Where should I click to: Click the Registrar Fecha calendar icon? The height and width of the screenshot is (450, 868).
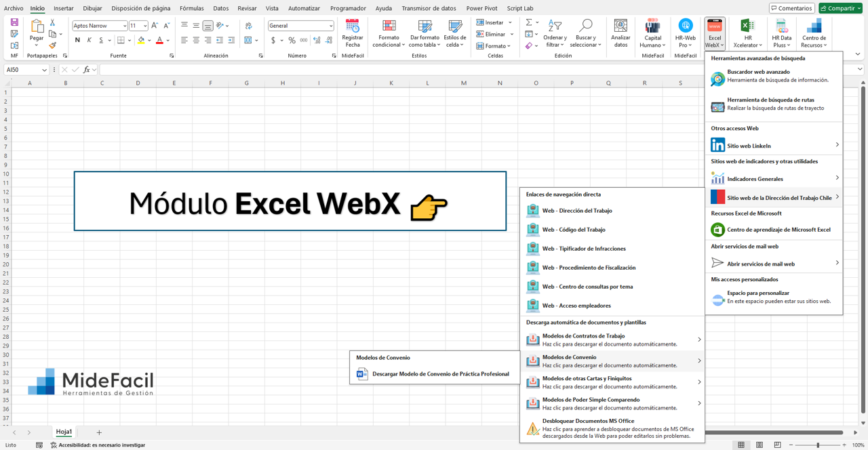click(x=353, y=26)
